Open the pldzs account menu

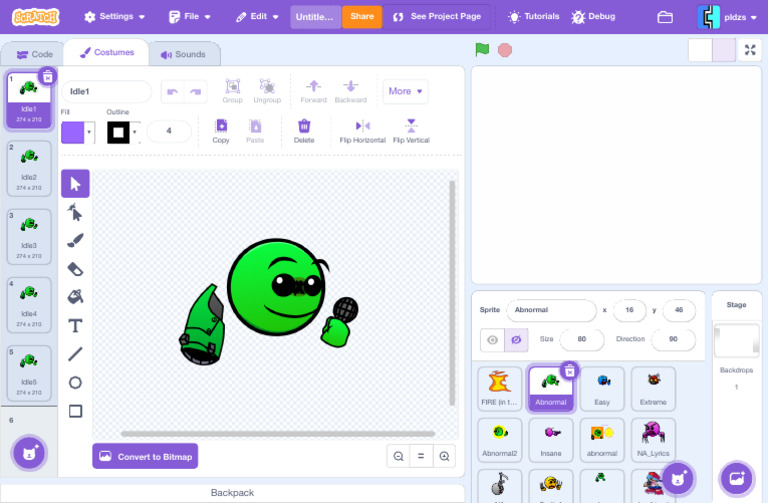coord(727,17)
